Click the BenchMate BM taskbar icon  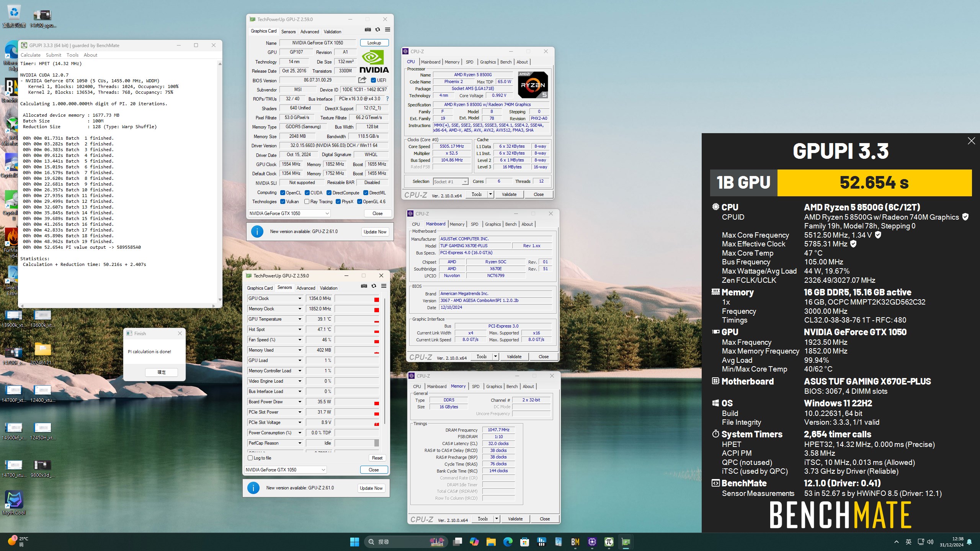tap(575, 542)
